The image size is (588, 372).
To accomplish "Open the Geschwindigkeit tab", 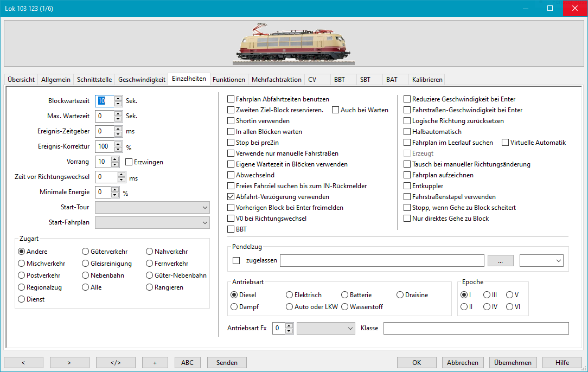I will 142,80.
